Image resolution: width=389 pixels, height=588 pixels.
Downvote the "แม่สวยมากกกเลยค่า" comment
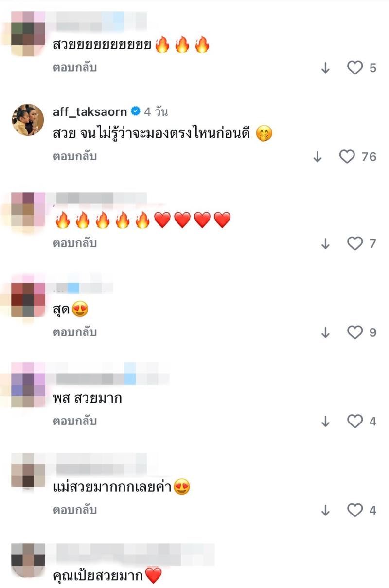click(x=326, y=511)
